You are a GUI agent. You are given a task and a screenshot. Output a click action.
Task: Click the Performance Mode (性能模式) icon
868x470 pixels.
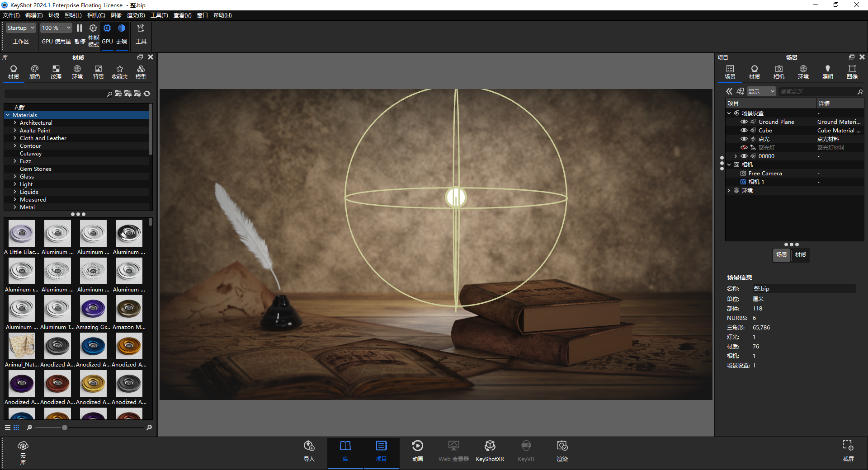click(93, 28)
